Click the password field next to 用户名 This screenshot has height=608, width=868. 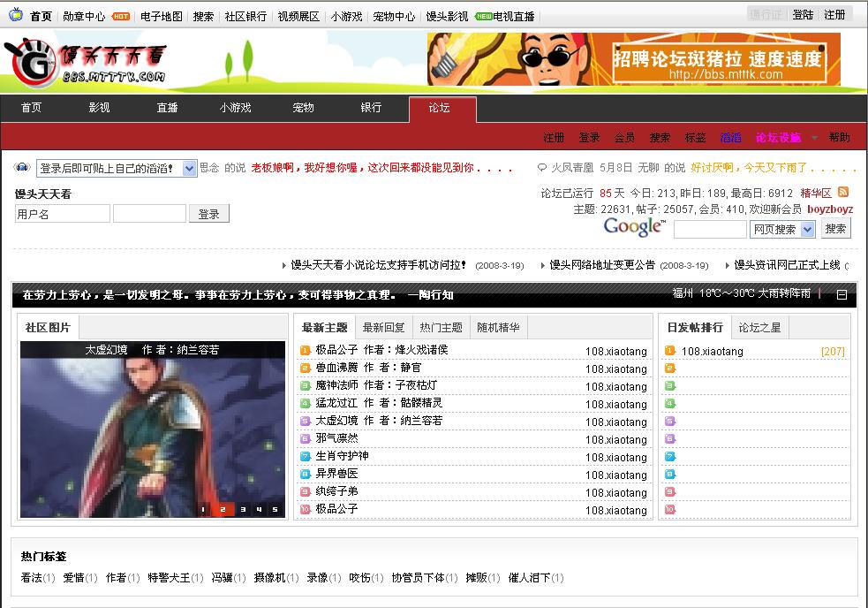[149, 214]
